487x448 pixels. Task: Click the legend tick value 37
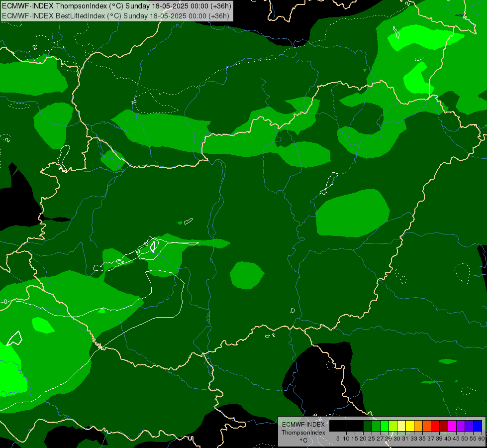click(x=431, y=439)
